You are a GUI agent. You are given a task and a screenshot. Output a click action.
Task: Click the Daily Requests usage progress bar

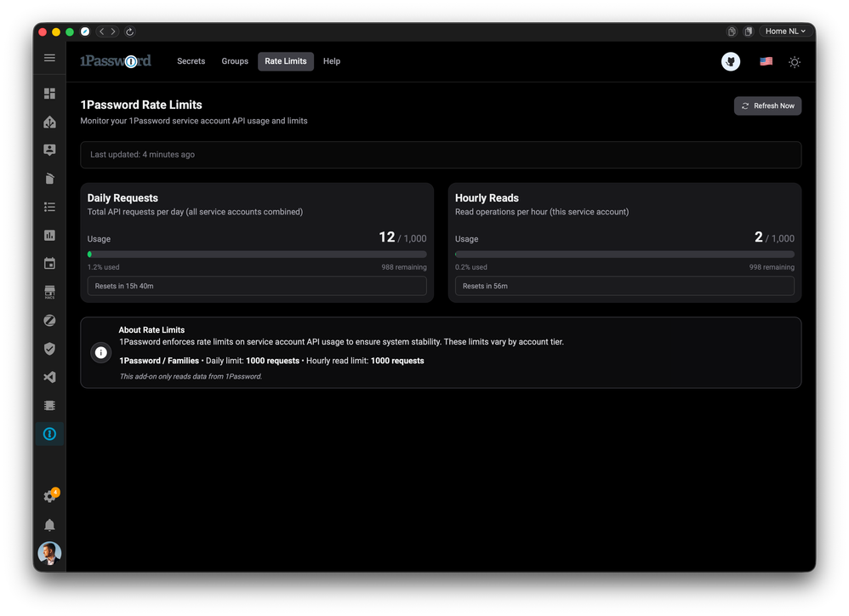tap(257, 254)
